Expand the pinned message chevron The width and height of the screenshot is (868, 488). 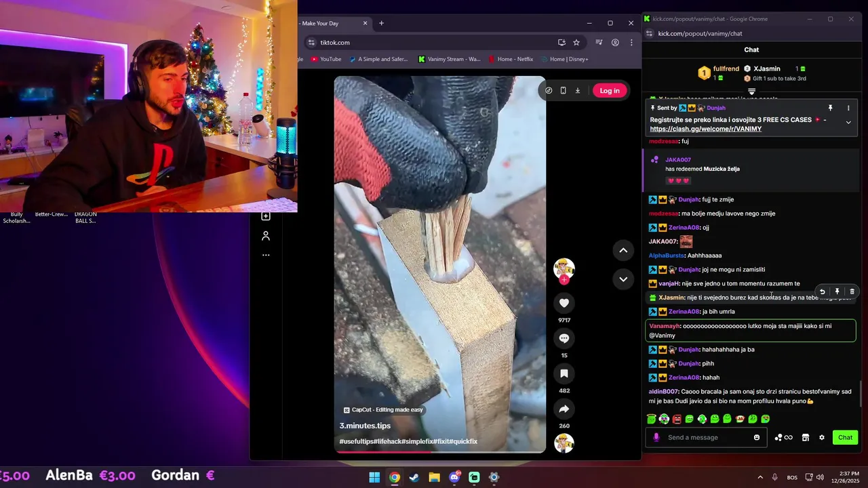click(848, 123)
